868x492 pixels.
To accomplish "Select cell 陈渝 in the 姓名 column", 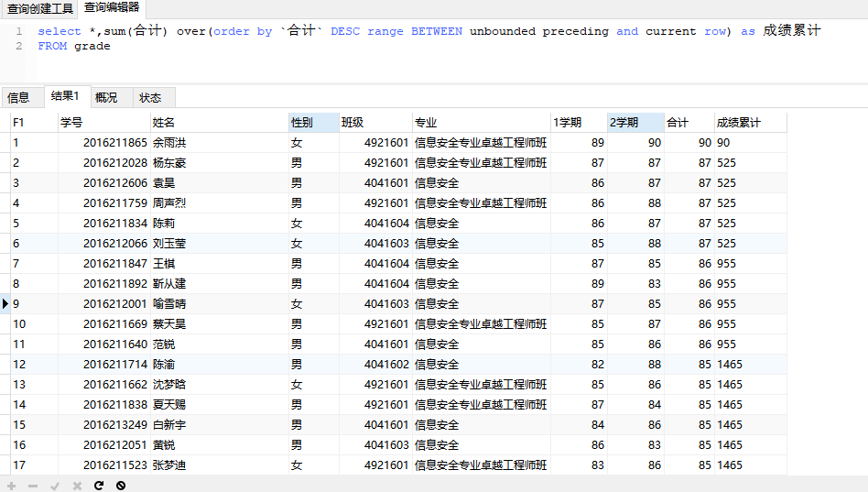I will [219, 365].
